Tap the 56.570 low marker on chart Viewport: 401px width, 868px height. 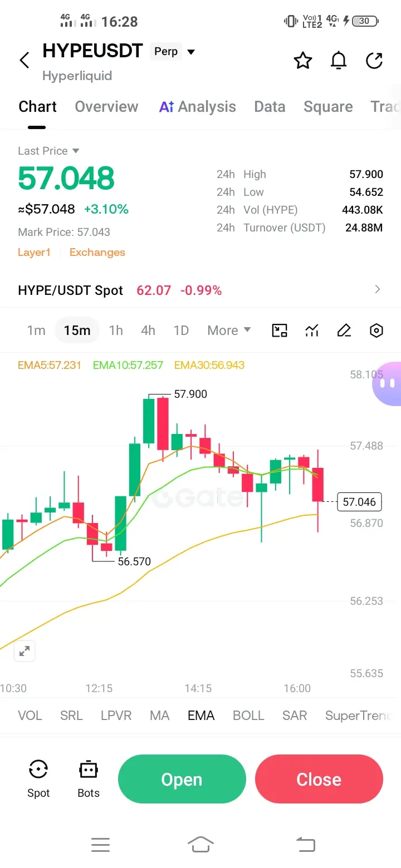[134, 561]
